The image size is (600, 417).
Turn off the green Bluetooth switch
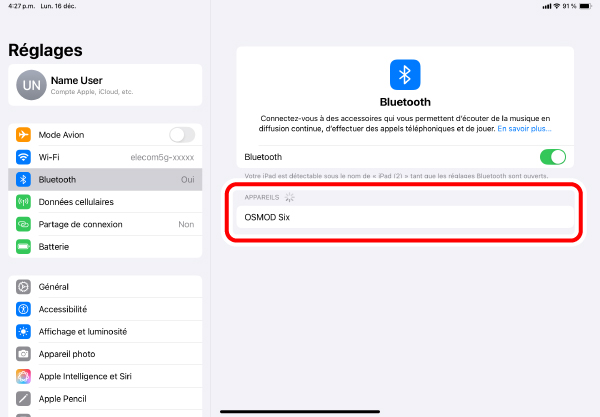[x=553, y=157]
